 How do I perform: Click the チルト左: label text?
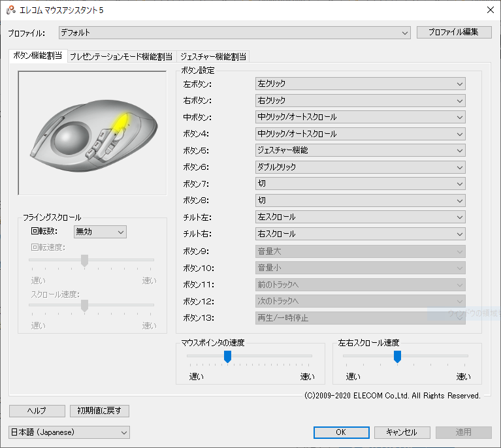(x=197, y=217)
